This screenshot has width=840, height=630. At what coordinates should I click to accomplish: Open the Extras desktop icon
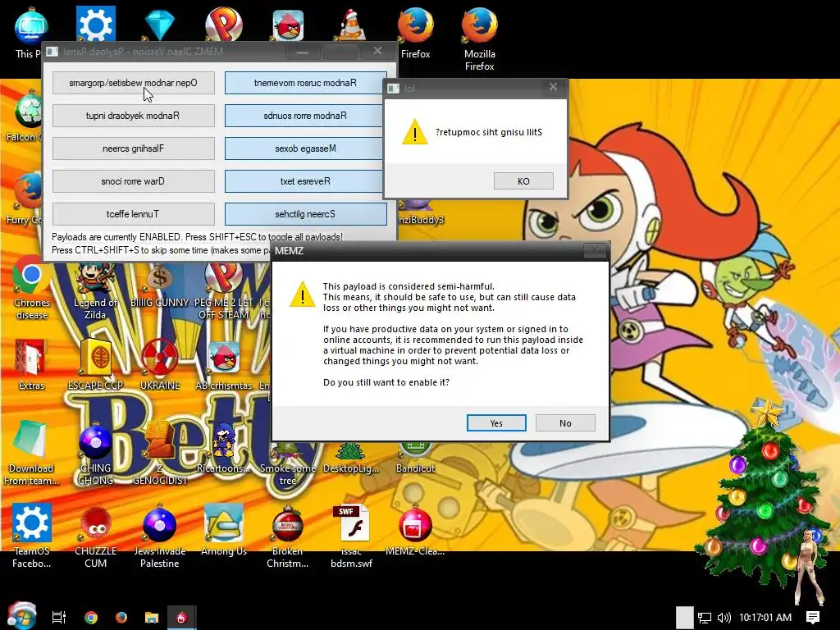[32, 364]
